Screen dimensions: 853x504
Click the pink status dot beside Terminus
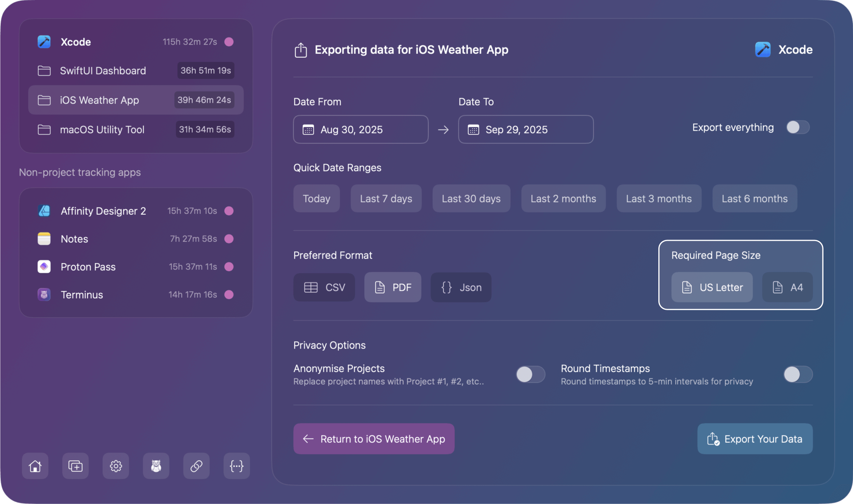[229, 295]
